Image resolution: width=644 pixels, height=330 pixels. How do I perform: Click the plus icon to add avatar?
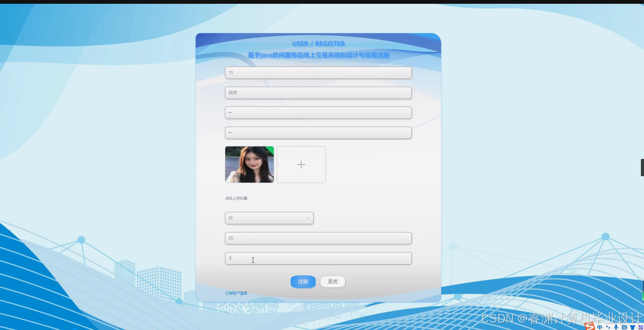(x=301, y=164)
